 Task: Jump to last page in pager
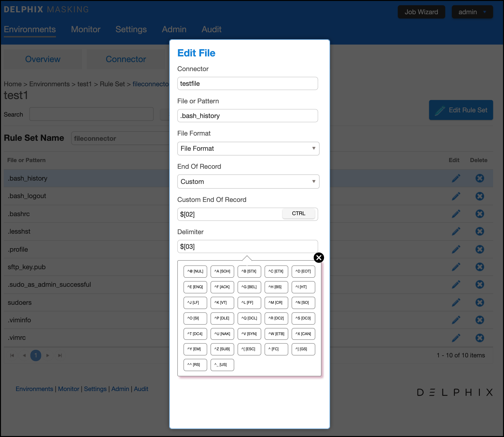pyautogui.click(x=60, y=355)
